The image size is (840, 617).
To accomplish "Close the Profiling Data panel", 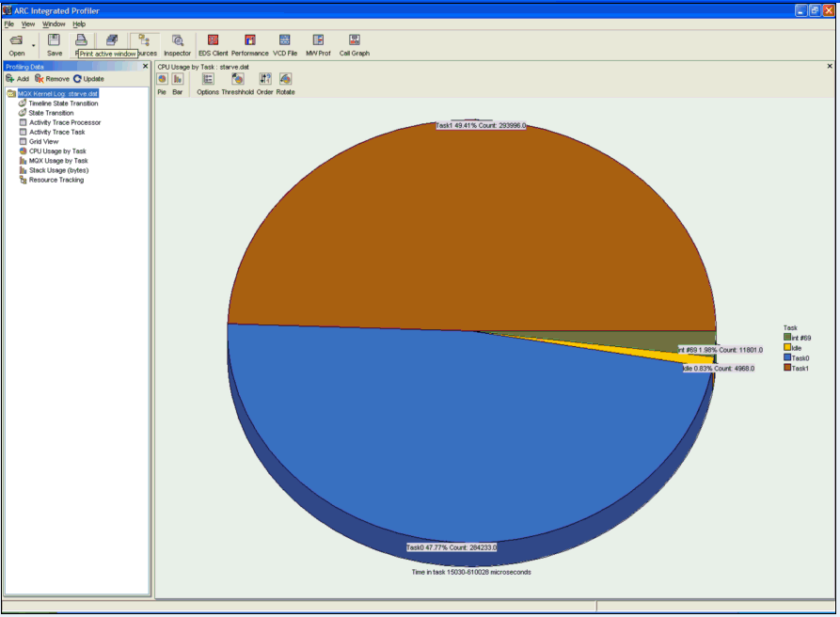I will pos(145,67).
